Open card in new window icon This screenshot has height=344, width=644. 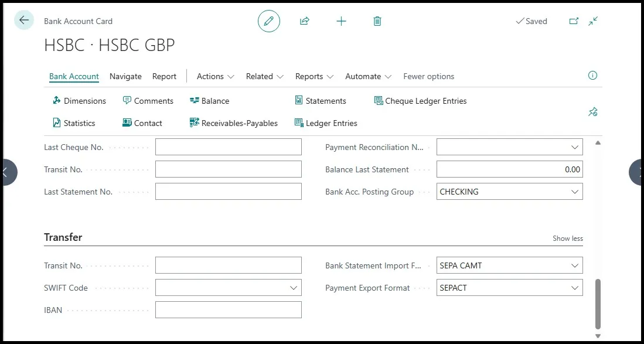[574, 21]
